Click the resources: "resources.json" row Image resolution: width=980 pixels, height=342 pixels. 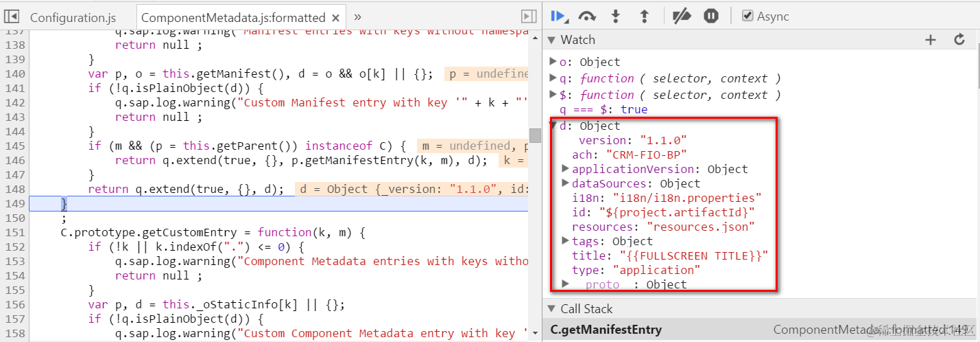pyautogui.click(x=664, y=227)
